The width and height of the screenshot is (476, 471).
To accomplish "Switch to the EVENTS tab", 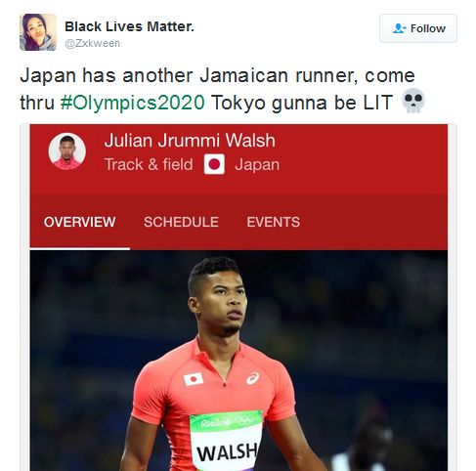I will (x=274, y=222).
